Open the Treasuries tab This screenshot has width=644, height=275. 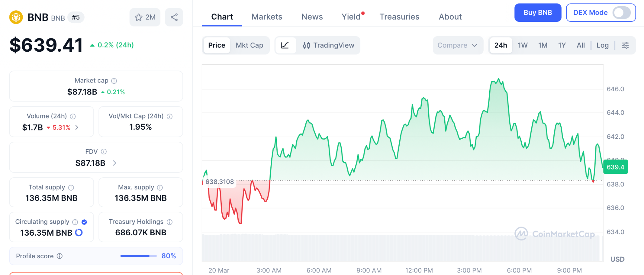(x=399, y=17)
